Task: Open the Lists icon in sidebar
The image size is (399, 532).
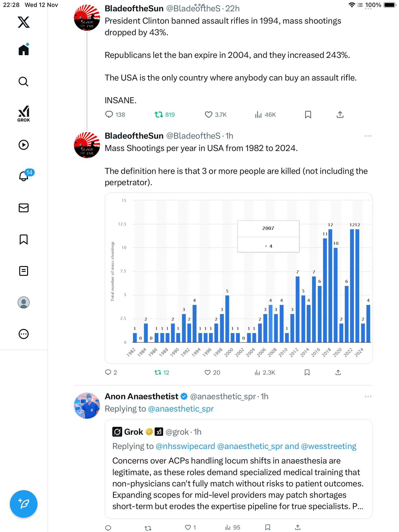Action: pos(24,271)
